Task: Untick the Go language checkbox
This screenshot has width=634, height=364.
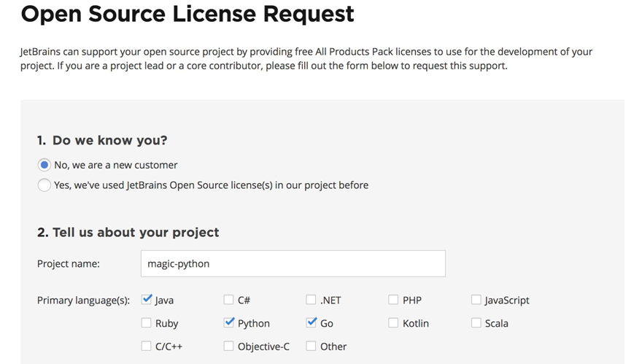Action: coord(311,322)
